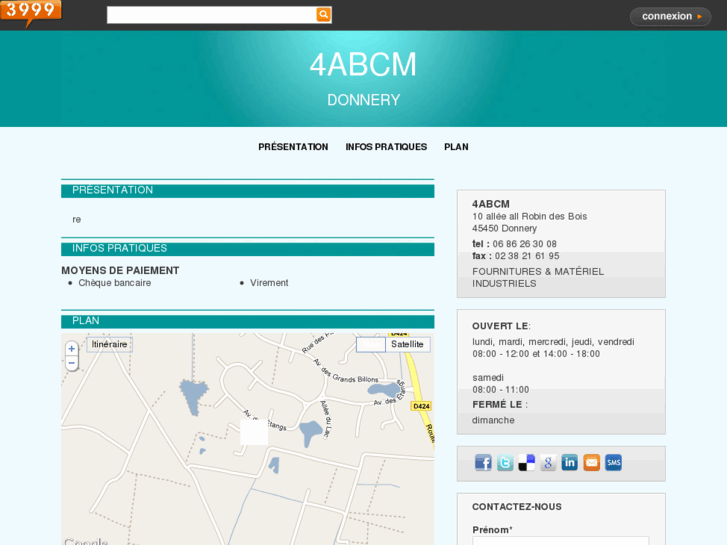Click the orange search magnifier button

click(323, 15)
